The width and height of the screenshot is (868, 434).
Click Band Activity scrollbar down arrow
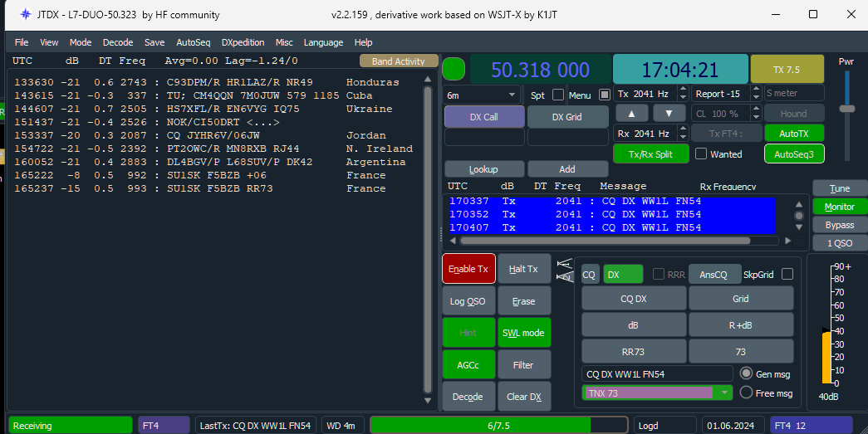pyautogui.click(x=428, y=400)
